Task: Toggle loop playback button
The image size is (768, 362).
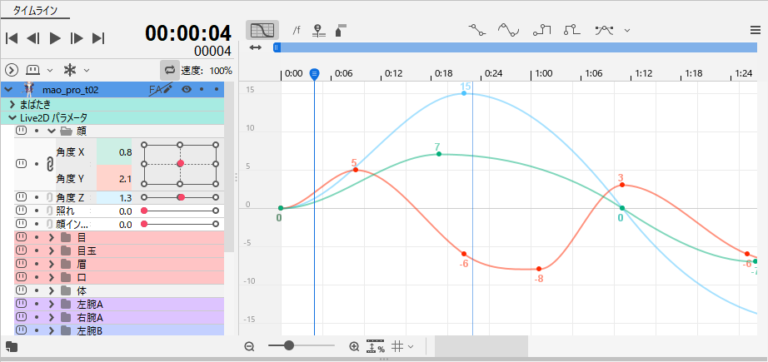Action: [x=170, y=70]
